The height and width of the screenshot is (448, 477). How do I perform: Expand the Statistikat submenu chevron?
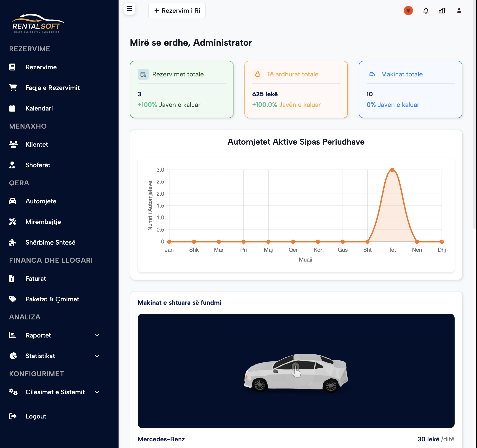click(97, 356)
